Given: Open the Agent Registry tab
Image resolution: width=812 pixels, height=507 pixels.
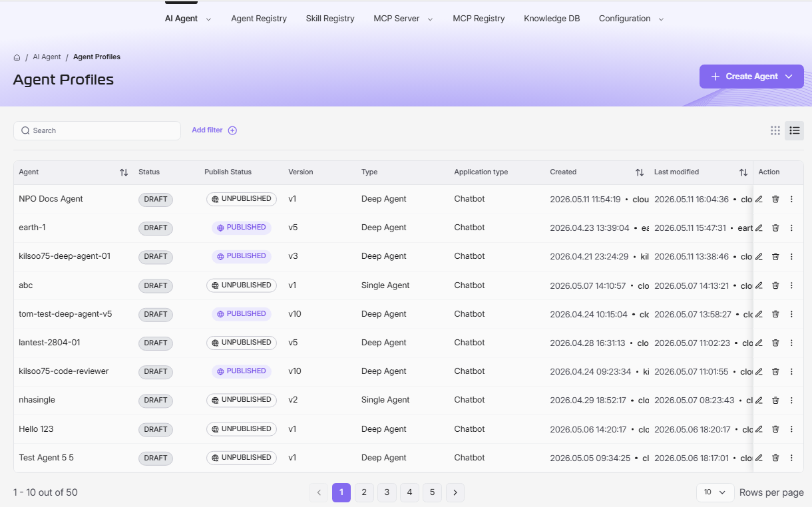Looking at the screenshot, I should coord(259,19).
